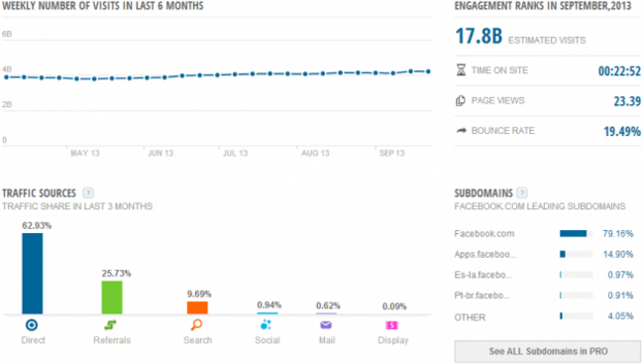This screenshot has height=364, width=644.
Task: Click the Apps.faceboo... subdomain name
Action: 485,254
